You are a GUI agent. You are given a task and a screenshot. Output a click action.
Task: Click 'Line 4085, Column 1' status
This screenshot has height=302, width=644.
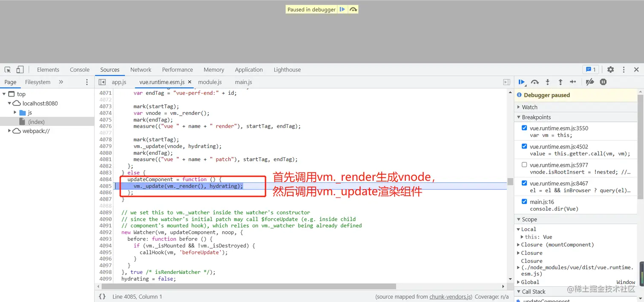tap(137, 296)
